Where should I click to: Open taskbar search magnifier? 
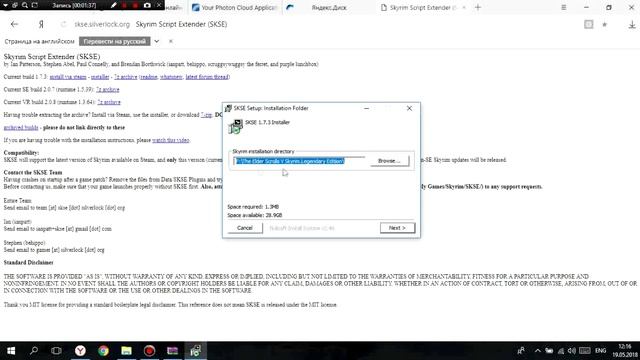click(x=34, y=351)
